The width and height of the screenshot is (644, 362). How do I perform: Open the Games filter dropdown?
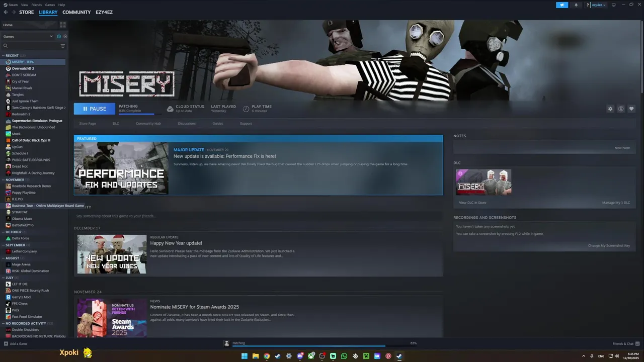pyautogui.click(x=28, y=36)
